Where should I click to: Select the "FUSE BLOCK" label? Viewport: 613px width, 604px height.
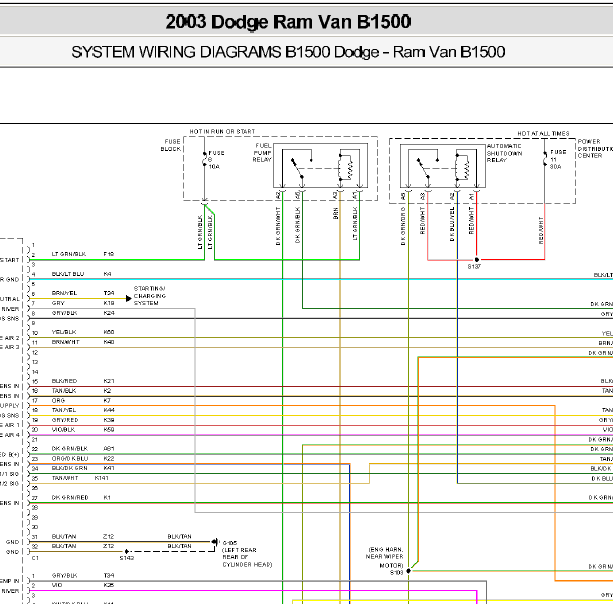coord(171,145)
